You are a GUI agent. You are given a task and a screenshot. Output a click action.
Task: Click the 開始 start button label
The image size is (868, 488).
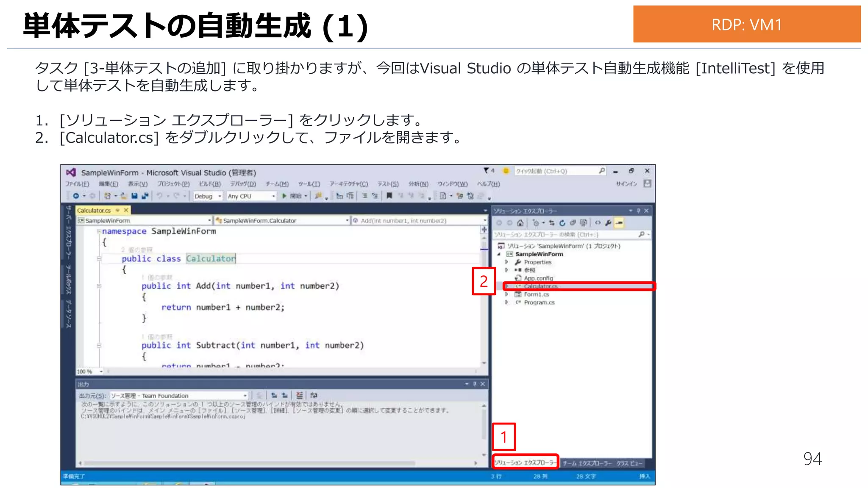pos(295,196)
